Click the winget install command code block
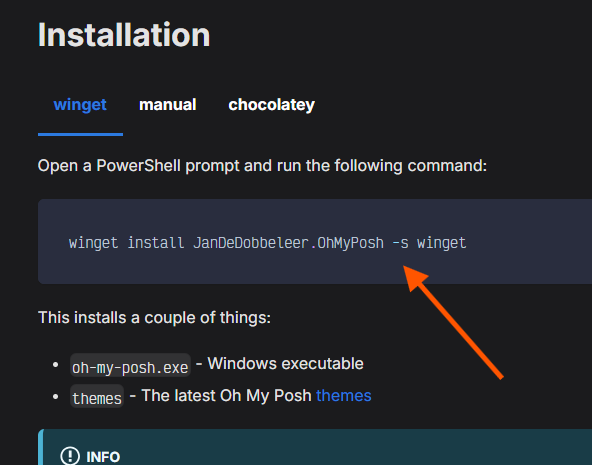This screenshot has width=592, height=465. 315,242
